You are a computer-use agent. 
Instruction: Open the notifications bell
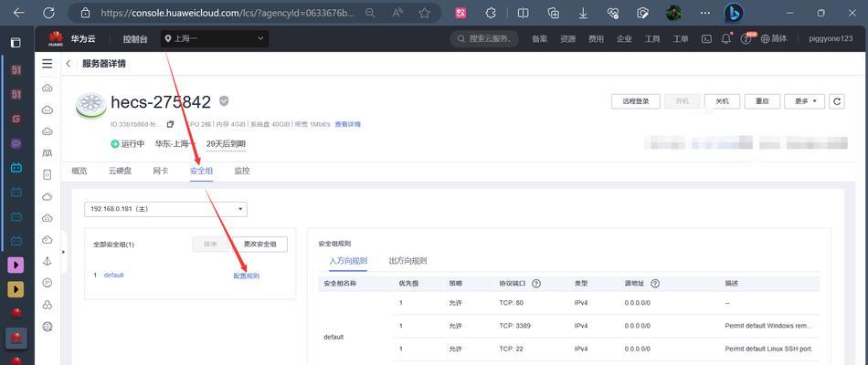coord(725,38)
